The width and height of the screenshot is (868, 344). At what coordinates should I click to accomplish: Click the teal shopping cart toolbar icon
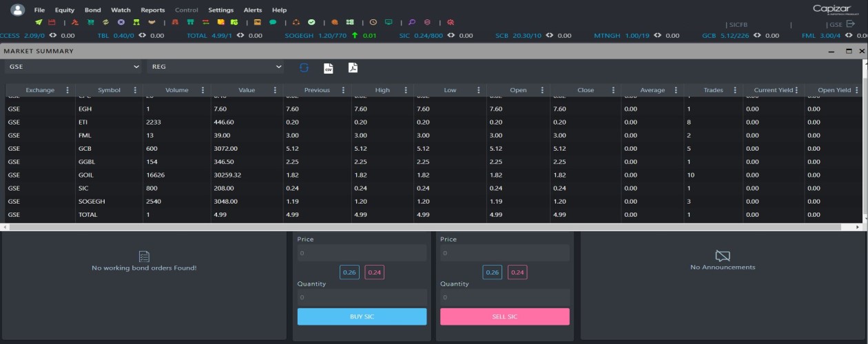coord(90,22)
